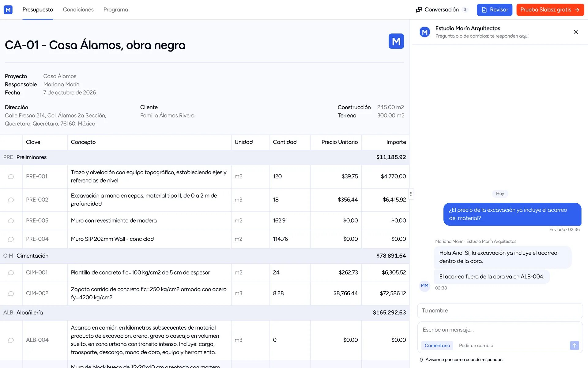Switch to the Condiciones tab
Viewport: 588px width, 368px height.
pyautogui.click(x=78, y=10)
